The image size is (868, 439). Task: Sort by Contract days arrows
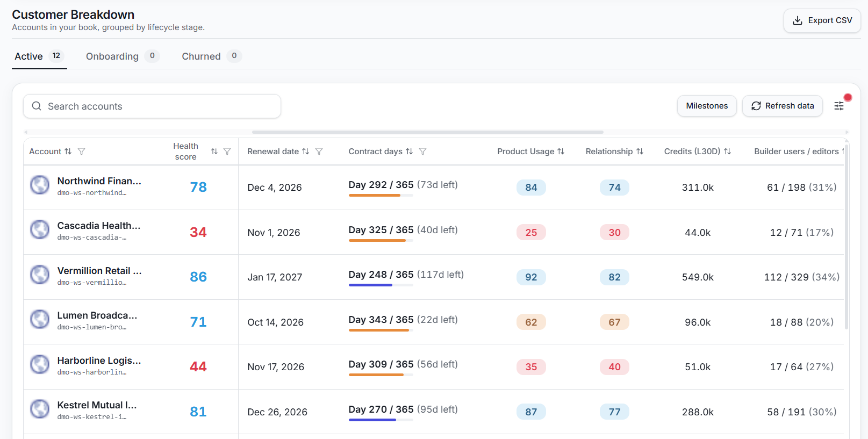pyautogui.click(x=409, y=152)
